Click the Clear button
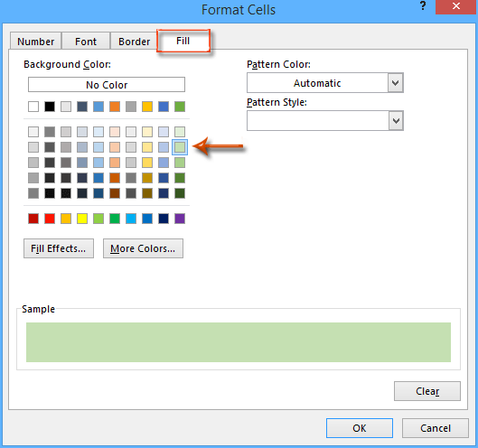 click(x=427, y=391)
